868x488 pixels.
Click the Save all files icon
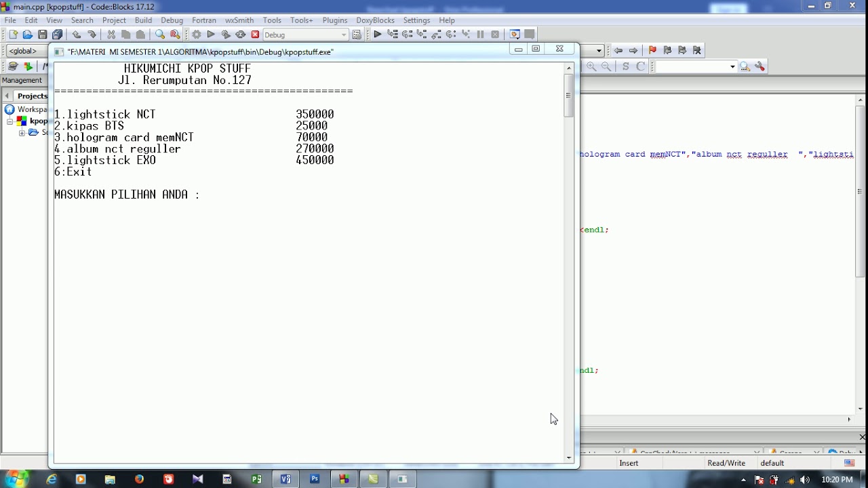58,35
